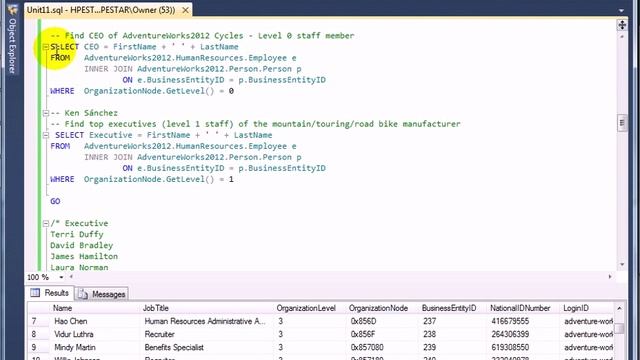Click editor scroll up arrow

click(622, 37)
